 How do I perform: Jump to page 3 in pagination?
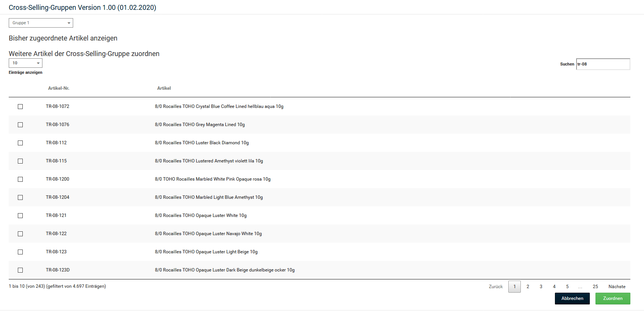click(x=541, y=287)
